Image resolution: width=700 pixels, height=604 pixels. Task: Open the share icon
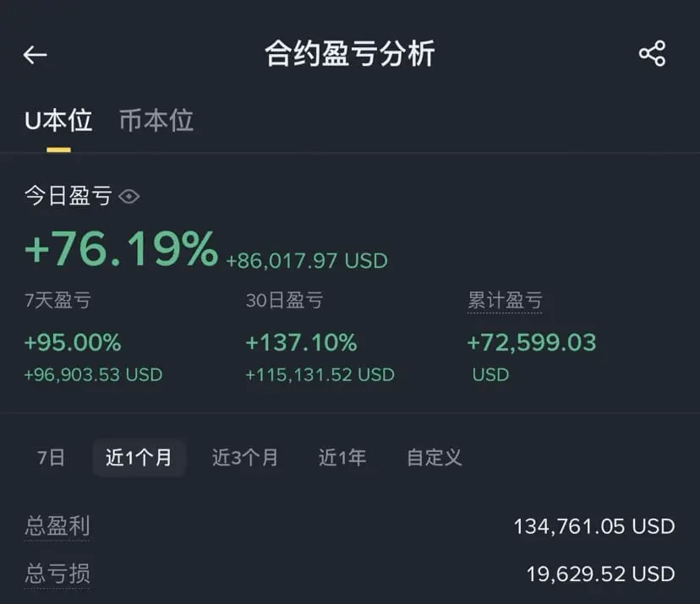652,53
